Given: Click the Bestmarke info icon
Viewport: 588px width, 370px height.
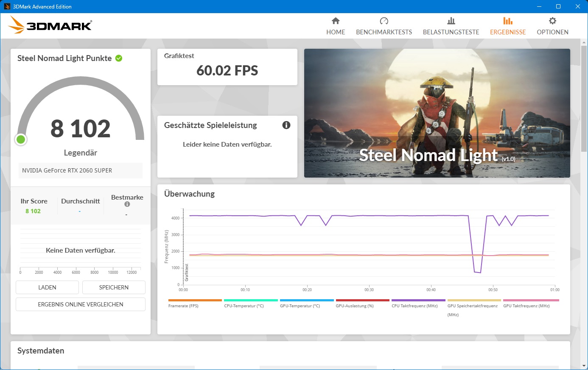Looking at the screenshot, I should 127,204.
